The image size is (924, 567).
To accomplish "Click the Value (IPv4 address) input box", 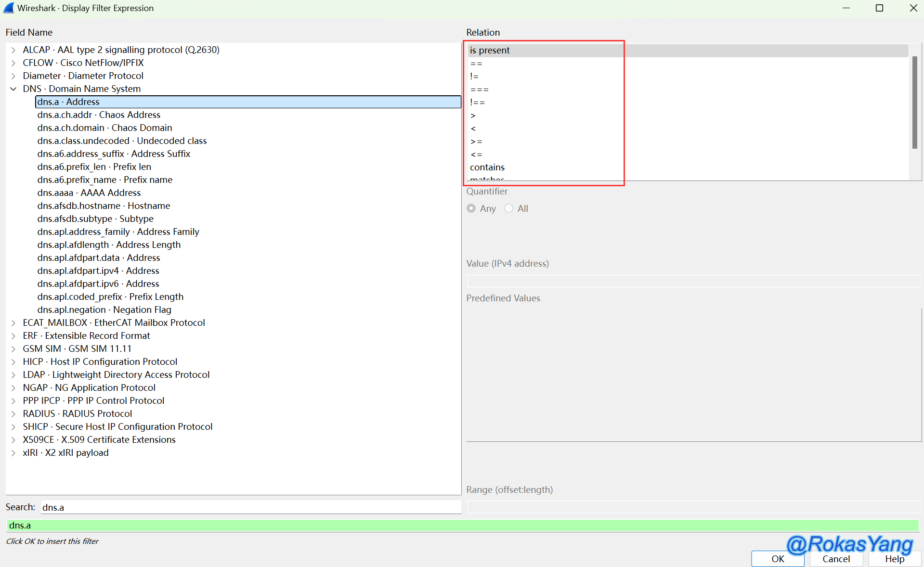I will (x=693, y=281).
